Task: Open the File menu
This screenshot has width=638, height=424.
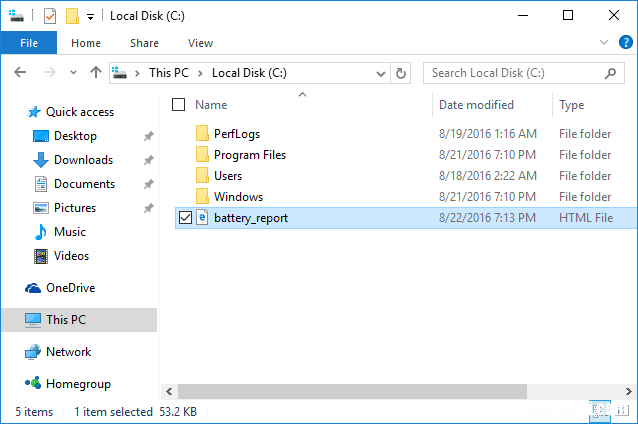Action: [x=29, y=43]
